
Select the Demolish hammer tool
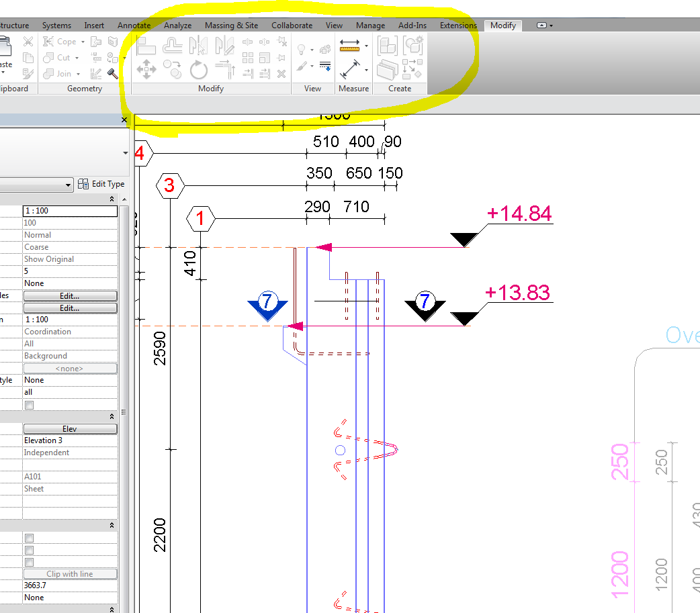tap(112, 74)
